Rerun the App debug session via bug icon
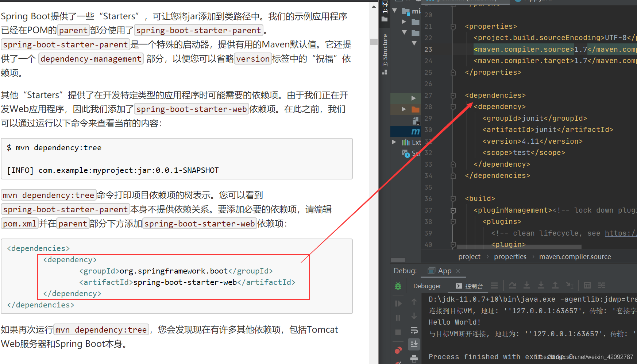 pyautogui.click(x=398, y=286)
